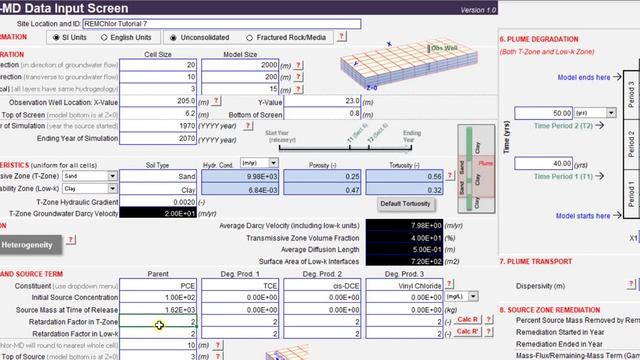
Task: Click the cell size 20 field
Action: pos(158,65)
